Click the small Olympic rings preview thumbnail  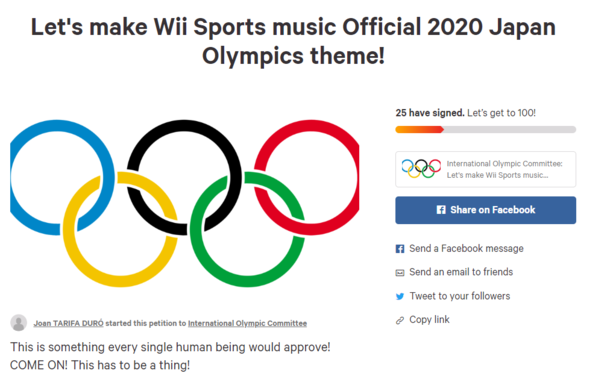421,169
